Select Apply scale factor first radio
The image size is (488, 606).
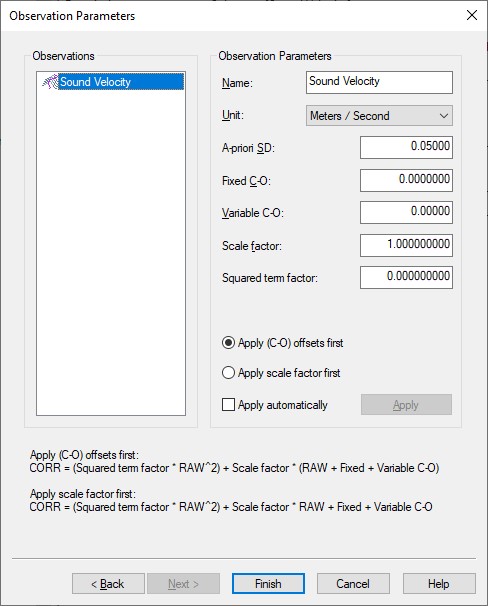point(228,373)
